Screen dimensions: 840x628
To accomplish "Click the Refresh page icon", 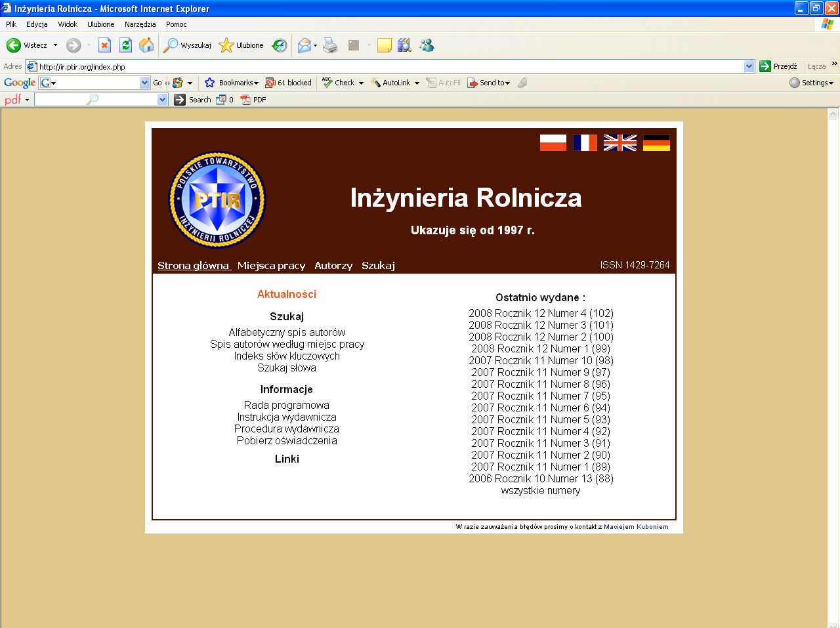I will coord(125,45).
